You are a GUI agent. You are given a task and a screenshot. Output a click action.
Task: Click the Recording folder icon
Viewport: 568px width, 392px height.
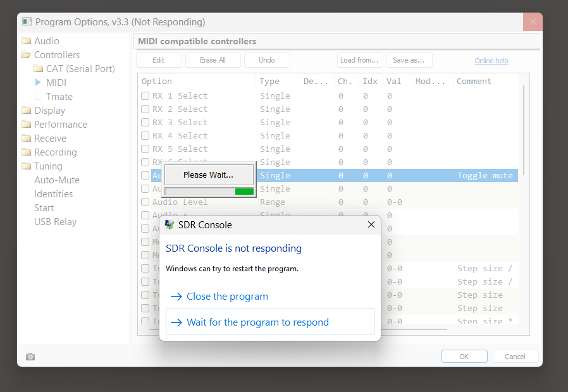pos(26,152)
